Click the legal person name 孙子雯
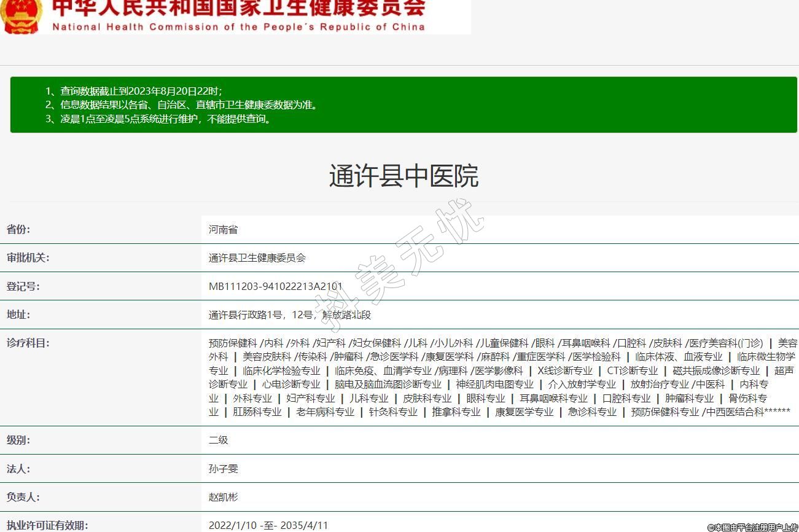The width and height of the screenshot is (799, 532). 223,469
